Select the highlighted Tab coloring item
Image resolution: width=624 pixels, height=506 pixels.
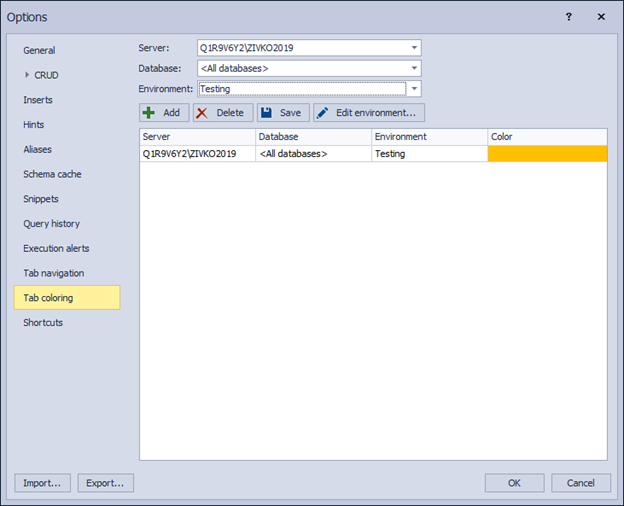tap(67, 297)
